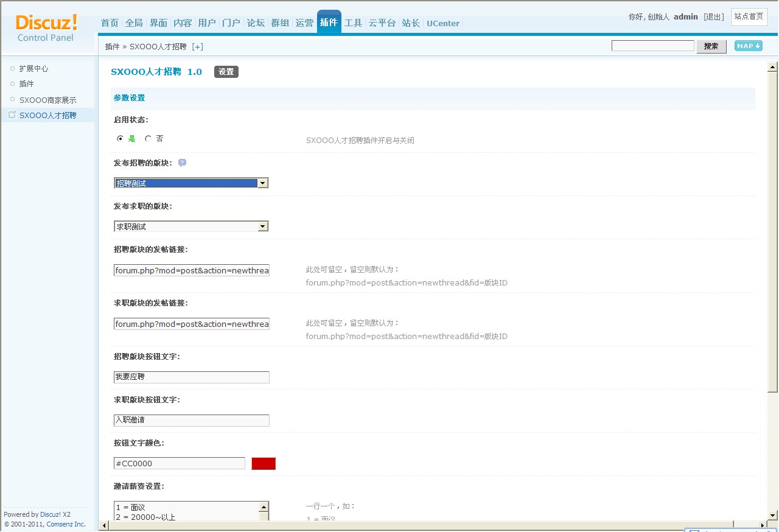This screenshot has height=532, width=779.
Task: Open the 插件 menu tab
Action: [329, 23]
